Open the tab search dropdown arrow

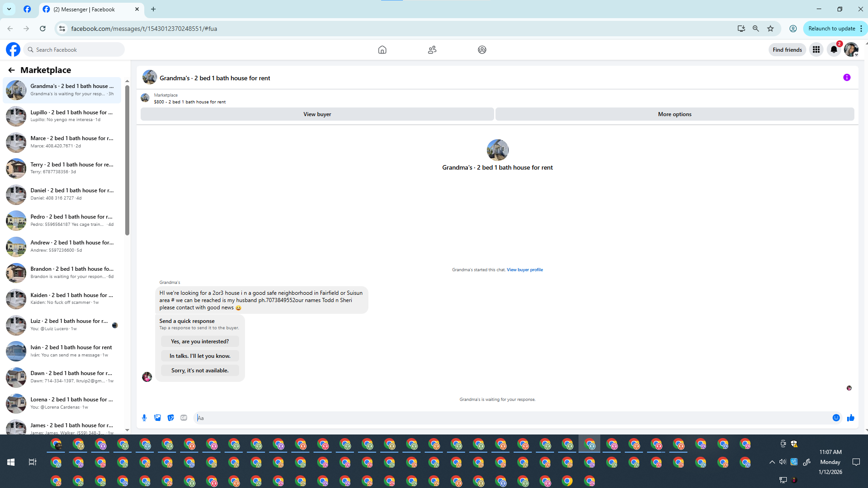9,9
